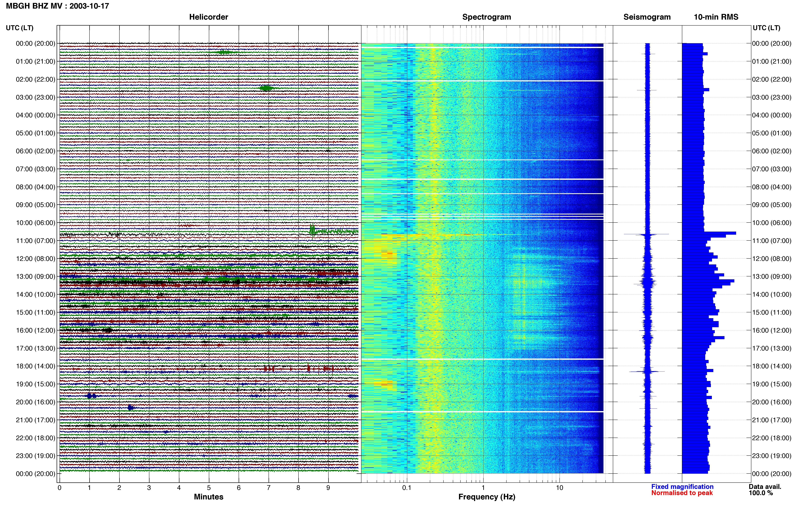The width and height of the screenshot is (812, 508).
Task: Click the tallest RMS bar just before 11:00
Action: coord(709,233)
